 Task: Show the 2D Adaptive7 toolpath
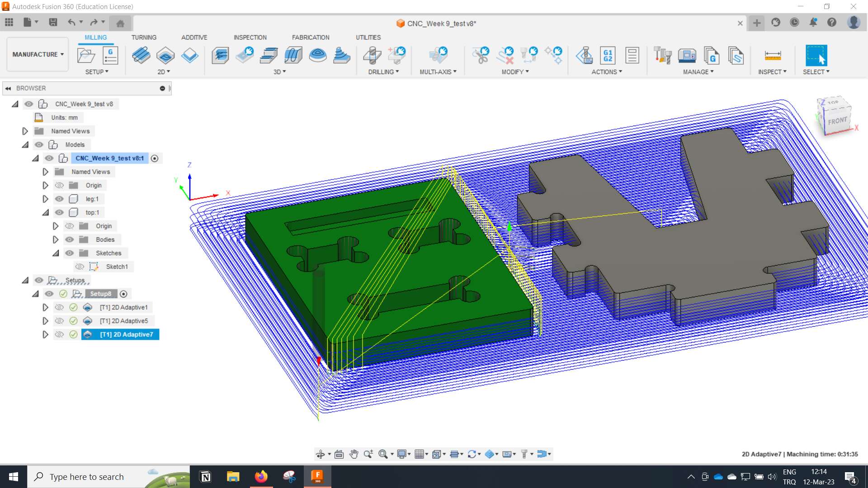[x=59, y=334]
